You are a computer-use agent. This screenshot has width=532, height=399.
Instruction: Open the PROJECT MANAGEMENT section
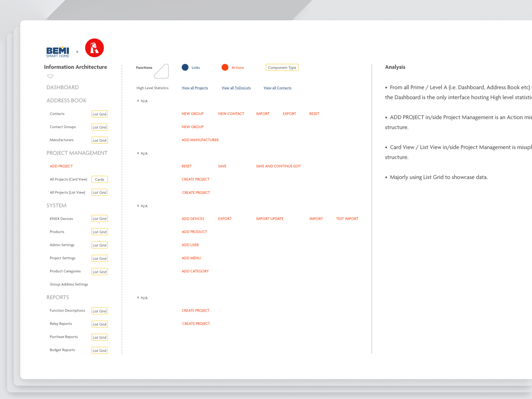77,153
